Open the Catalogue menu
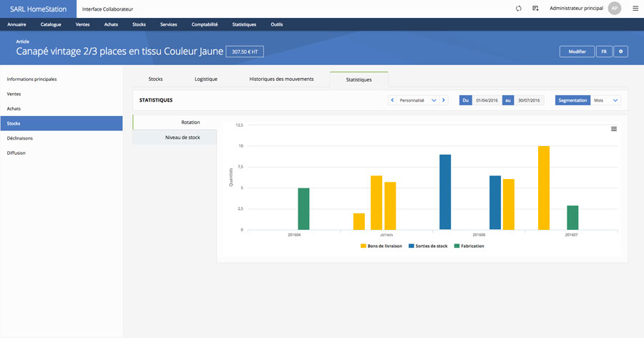The width and height of the screenshot is (644, 338). pyautogui.click(x=51, y=24)
